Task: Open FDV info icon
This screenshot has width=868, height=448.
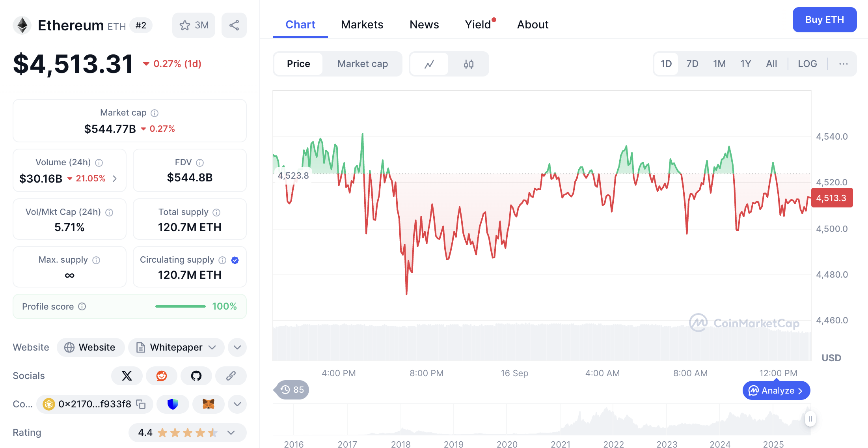Action: click(200, 162)
